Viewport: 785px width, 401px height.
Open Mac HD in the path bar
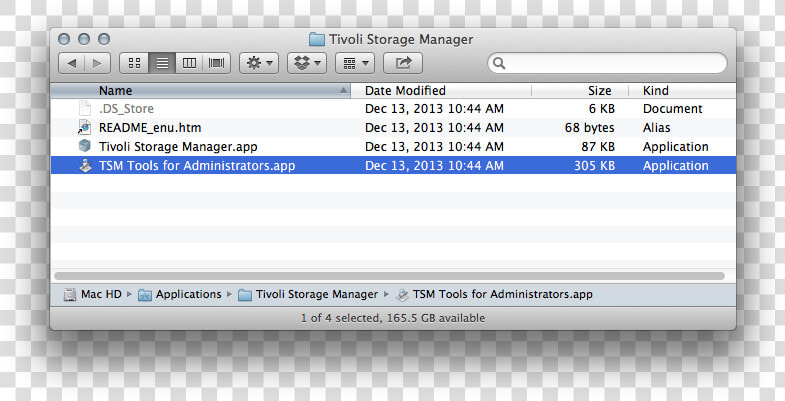[x=101, y=294]
